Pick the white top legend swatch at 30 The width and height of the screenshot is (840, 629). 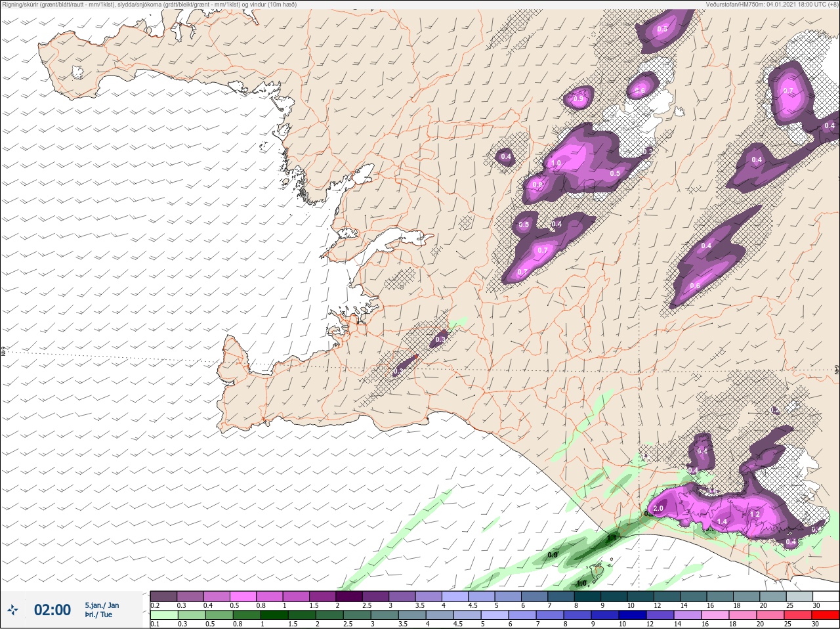(x=827, y=596)
